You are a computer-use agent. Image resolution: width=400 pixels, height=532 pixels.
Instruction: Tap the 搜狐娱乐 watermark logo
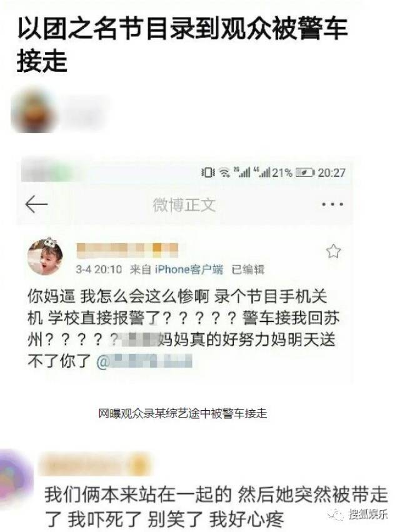point(357,514)
